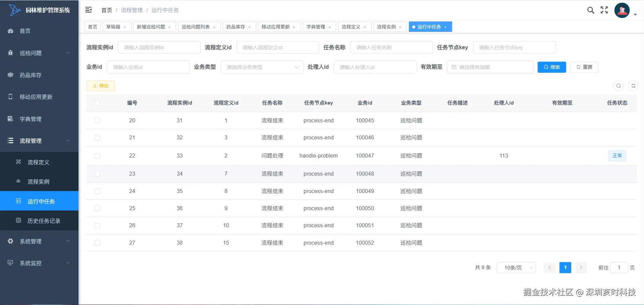Close the 新增巡检问题 tab
The width and height of the screenshot is (644, 305).
169,27
